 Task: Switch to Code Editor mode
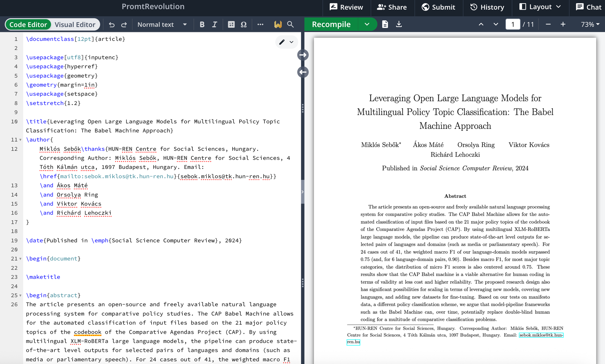(x=28, y=25)
